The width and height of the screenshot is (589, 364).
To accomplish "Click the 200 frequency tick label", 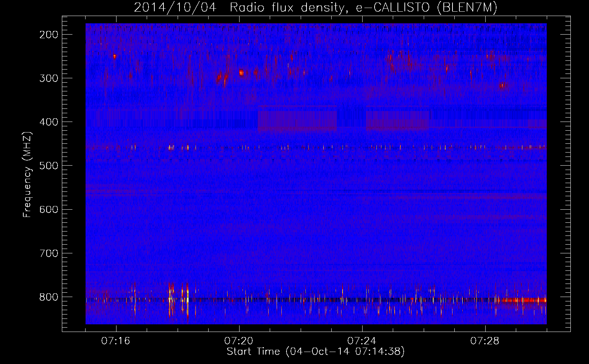I will pyautogui.click(x=49, y=35).
